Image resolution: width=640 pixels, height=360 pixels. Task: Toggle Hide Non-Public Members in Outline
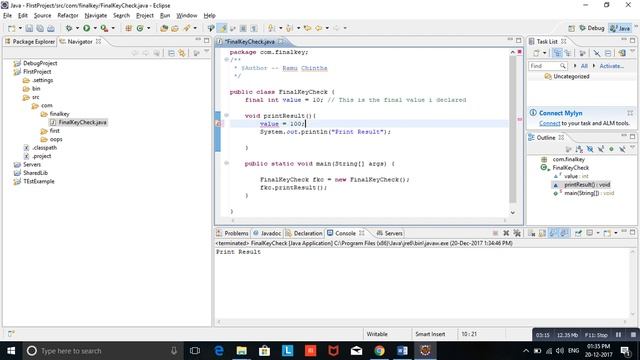[x=611, y=149]
